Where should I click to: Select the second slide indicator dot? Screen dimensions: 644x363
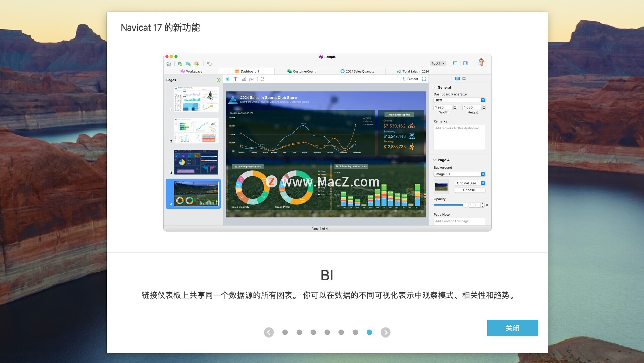coord(299,332)
